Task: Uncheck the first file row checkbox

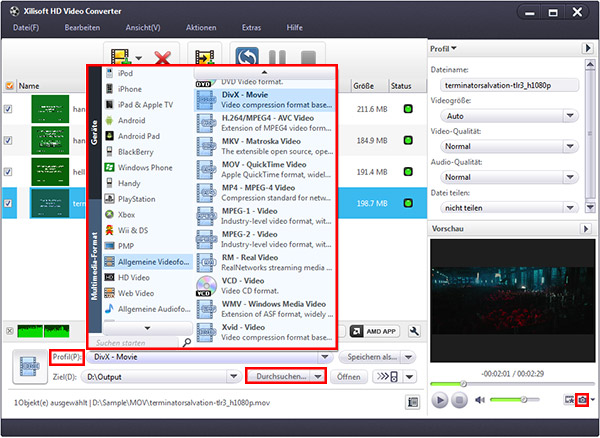Action: tap(8, 109)
